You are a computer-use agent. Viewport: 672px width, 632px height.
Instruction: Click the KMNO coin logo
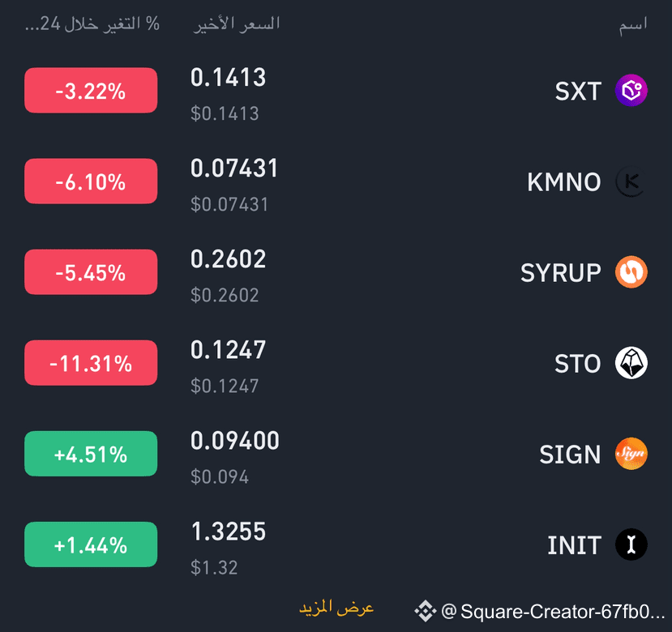631,181
